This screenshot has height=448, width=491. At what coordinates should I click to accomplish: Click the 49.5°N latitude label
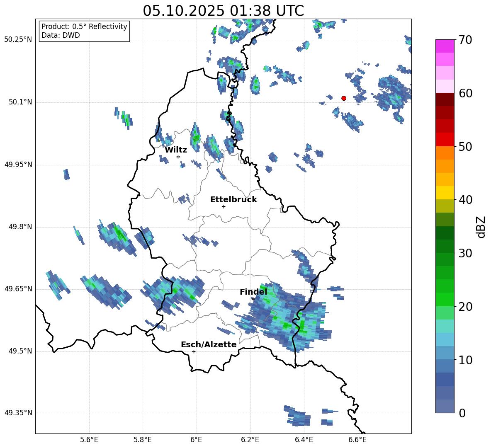(20, 351)
